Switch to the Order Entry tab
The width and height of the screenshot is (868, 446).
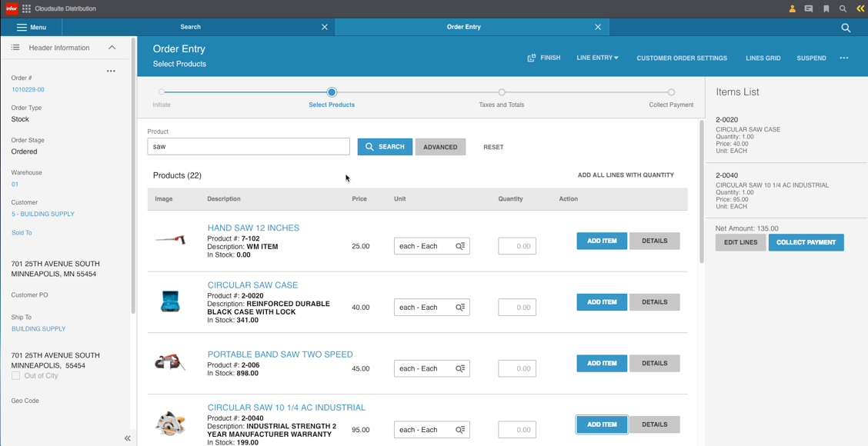pos(463,26)
